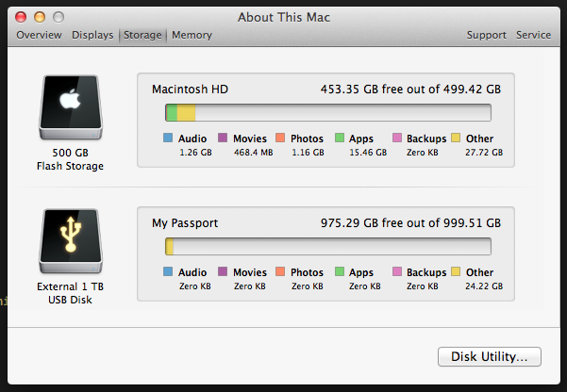The image size is (567, 392).
Task: Click My Passport Backups pink swatch
Action: point(397,271)
